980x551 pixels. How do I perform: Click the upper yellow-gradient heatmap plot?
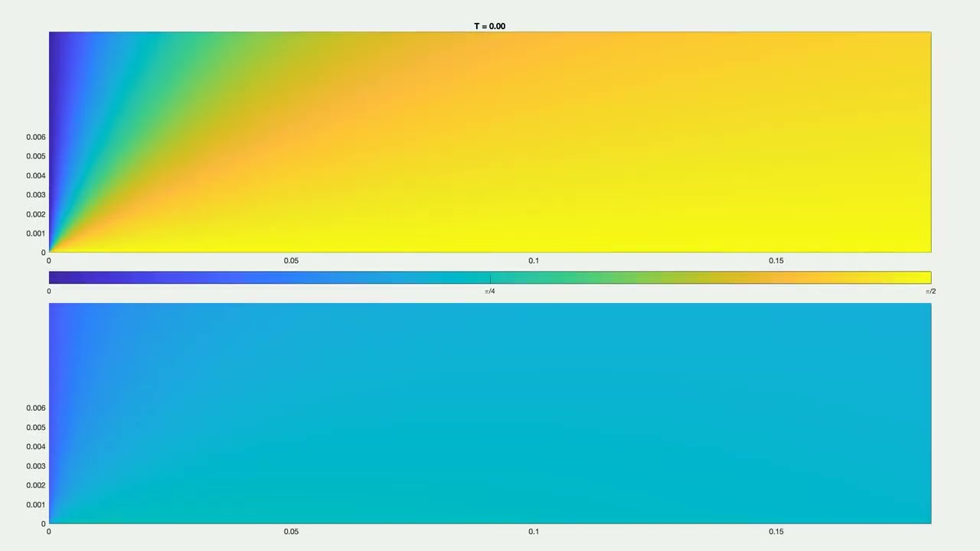(x=490, y=142)
